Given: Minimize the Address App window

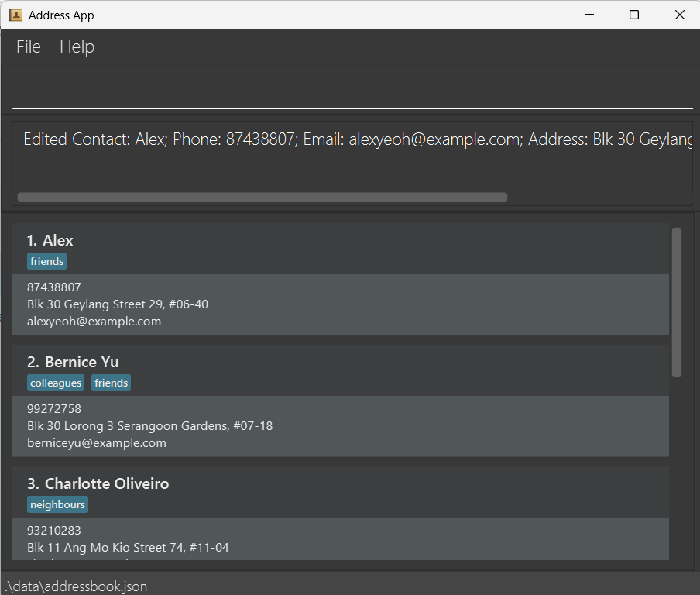Looking at the screenshot, I should click(x=588, y=15).
